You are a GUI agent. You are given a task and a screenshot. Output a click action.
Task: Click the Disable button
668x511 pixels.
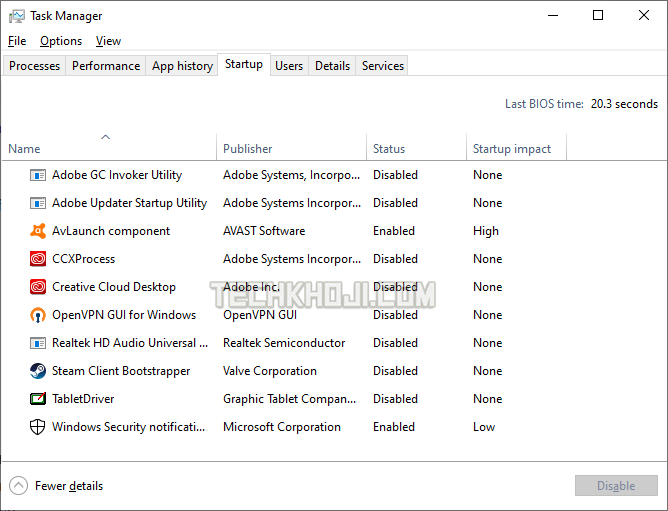(616, 485)
